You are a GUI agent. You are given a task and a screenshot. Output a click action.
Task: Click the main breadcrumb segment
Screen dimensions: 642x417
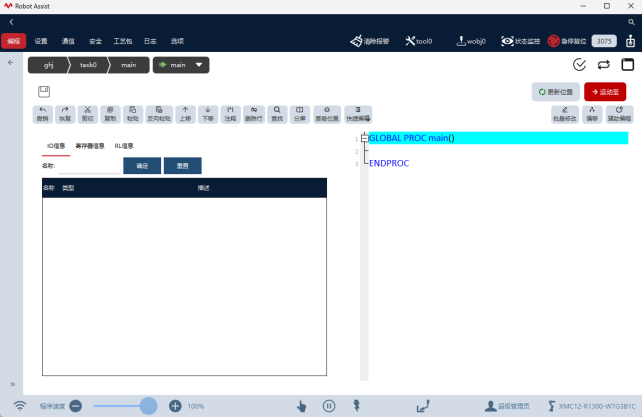tap(129, 65)
